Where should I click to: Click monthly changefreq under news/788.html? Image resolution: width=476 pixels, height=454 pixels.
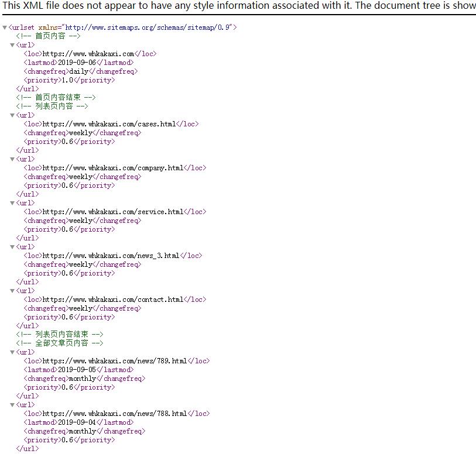83,431
